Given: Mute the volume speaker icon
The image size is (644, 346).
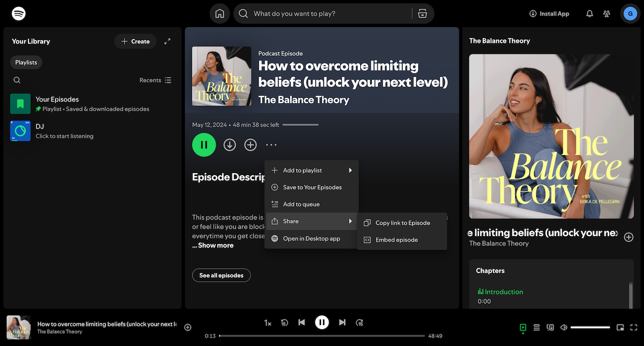Looking at the screenshot, I should tap(564, 328).
